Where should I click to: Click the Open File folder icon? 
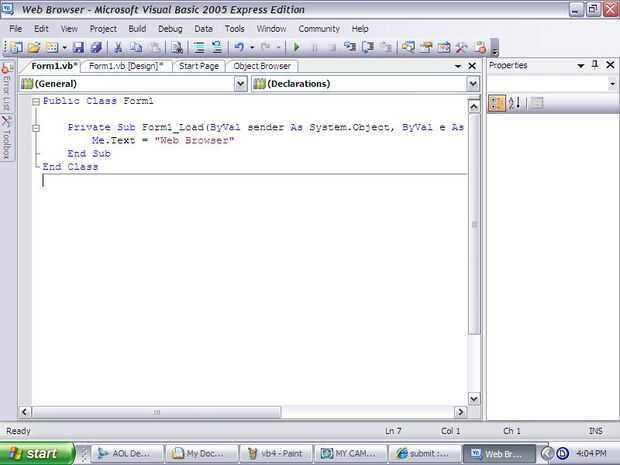[34, 47]
